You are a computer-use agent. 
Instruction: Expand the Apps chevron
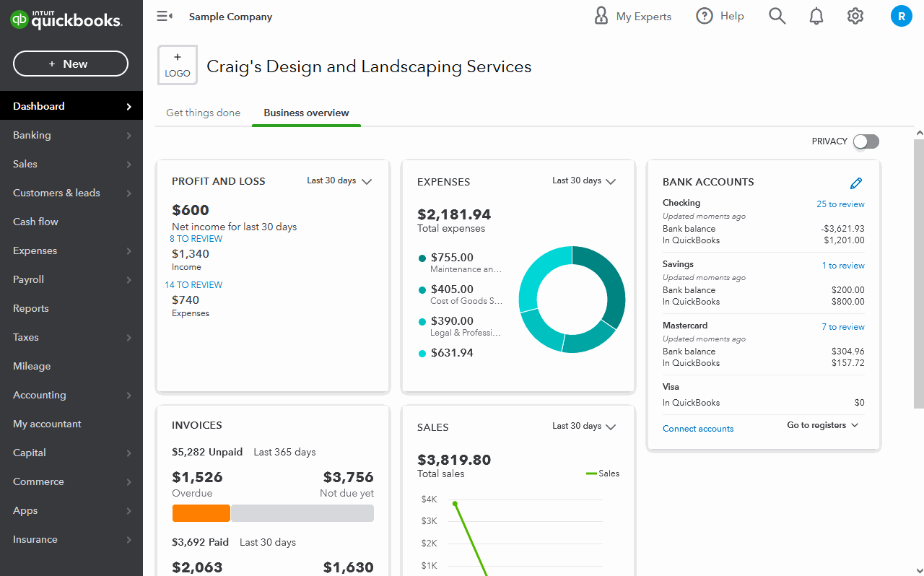pos(128,510)
